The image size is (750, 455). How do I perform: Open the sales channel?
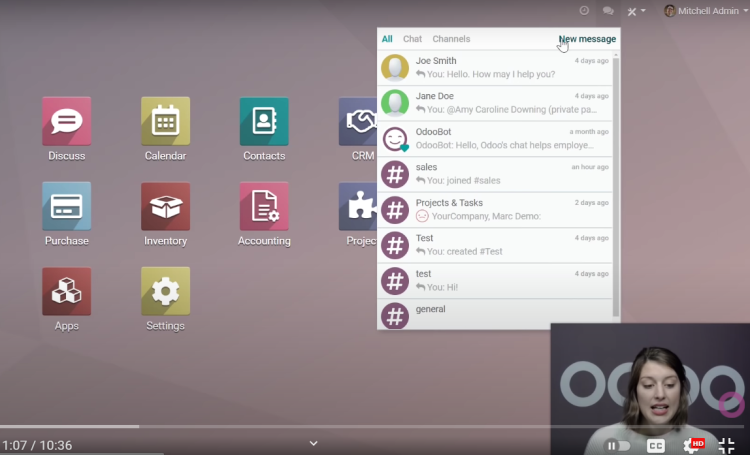(495, 174)
